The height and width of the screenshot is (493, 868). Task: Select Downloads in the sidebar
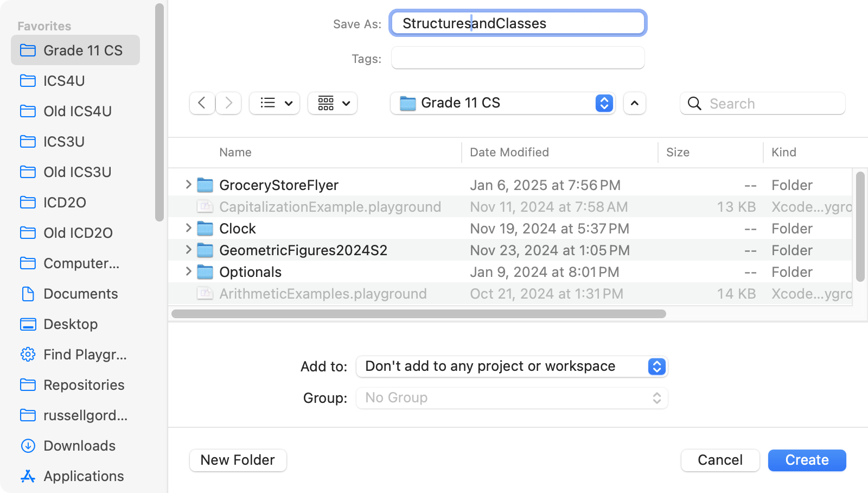tap(79, 446)
